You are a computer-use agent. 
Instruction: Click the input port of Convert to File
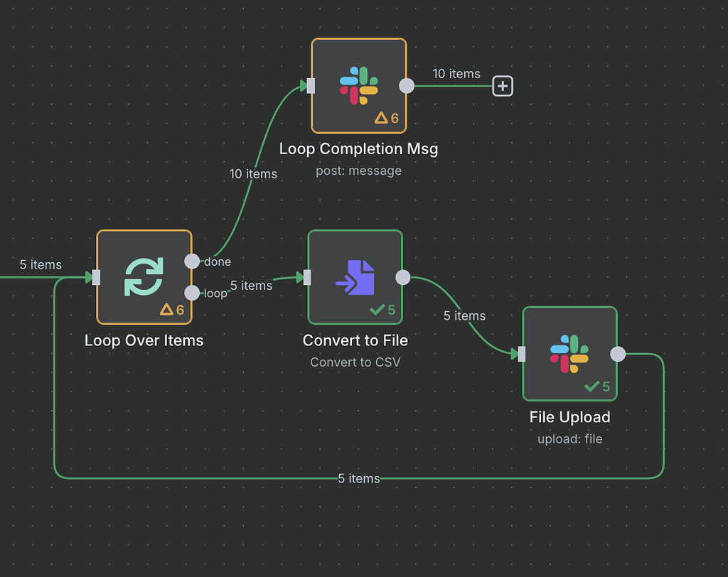click(307, 277)
